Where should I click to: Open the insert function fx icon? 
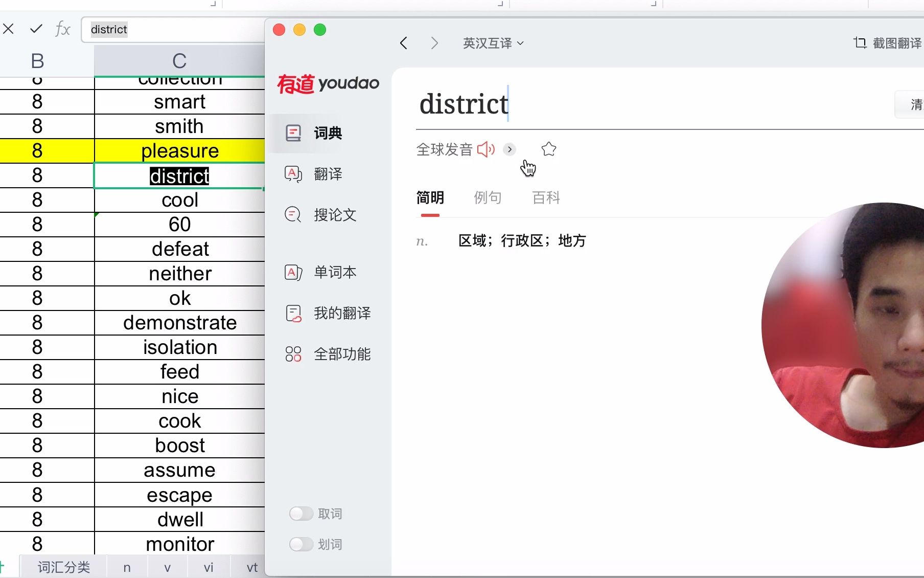[x=62, y=29]
